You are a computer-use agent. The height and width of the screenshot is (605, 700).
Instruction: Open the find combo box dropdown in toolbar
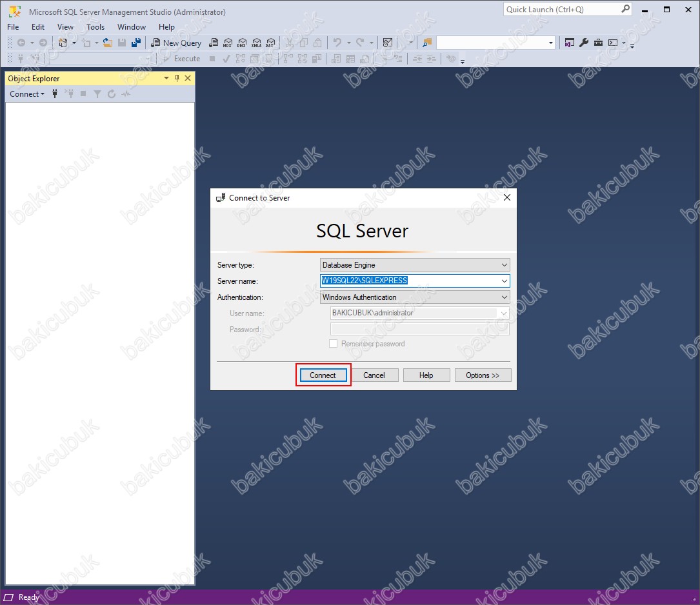[x=550, y=43]
